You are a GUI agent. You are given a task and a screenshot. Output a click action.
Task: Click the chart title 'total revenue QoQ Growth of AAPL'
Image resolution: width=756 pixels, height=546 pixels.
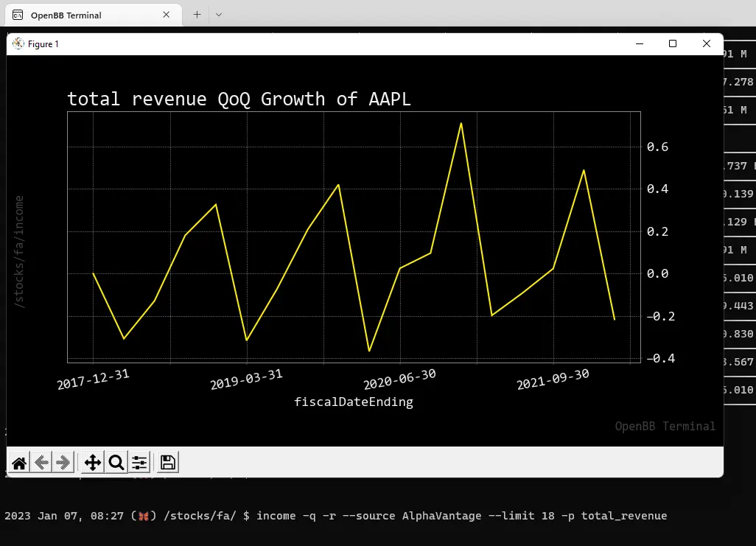(x=239, y=99)
